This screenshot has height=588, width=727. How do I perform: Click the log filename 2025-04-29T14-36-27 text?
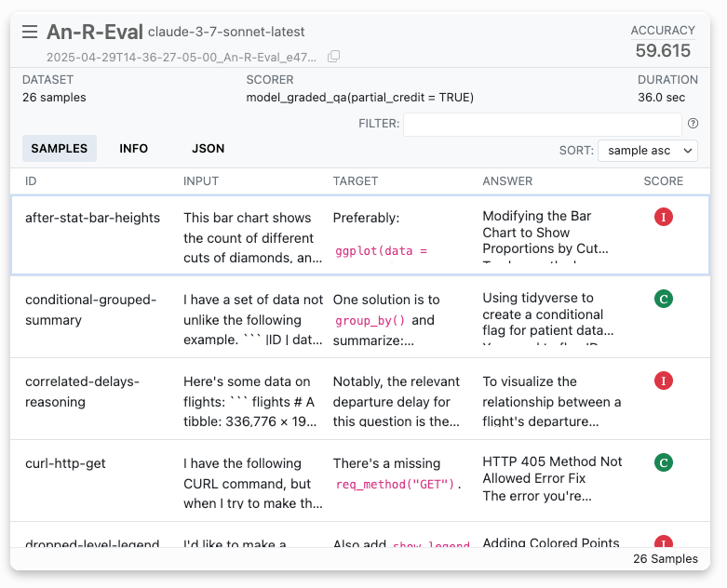182,57
